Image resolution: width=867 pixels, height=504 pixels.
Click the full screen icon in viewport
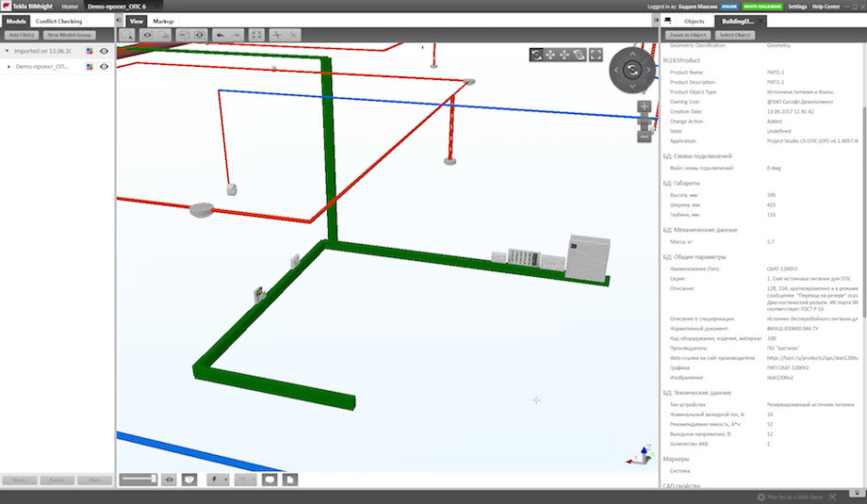click(596, 55)
